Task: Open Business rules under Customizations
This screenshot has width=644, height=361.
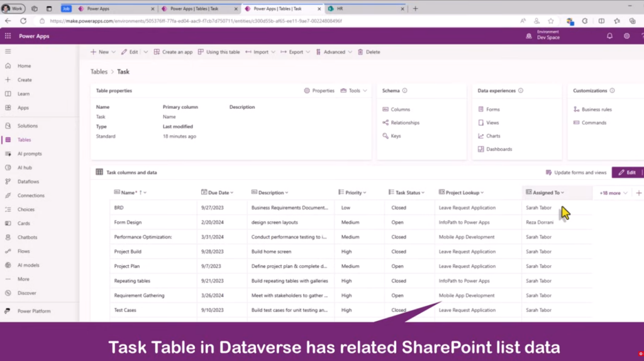Action: coord(592,109)
